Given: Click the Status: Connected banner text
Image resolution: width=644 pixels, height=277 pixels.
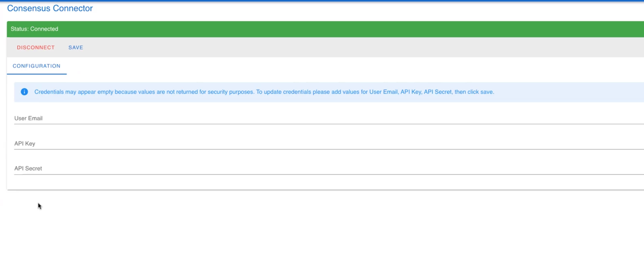Looking at the screenshot, I should pyautogui.click(x=35, y=29).
